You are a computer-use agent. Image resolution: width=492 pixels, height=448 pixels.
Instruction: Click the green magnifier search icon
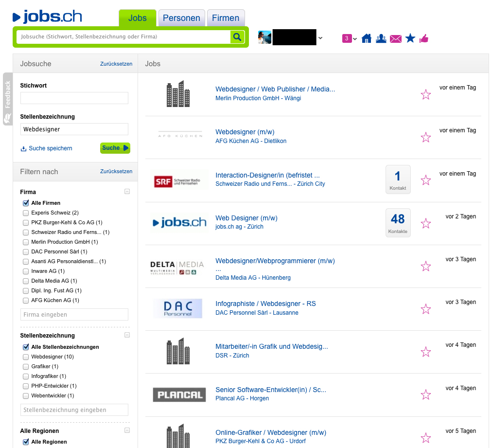click(237, 37)
